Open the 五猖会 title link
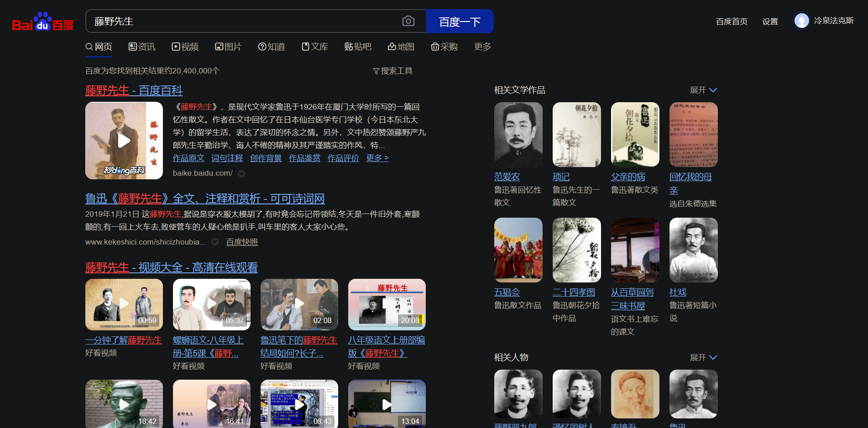Image resolution: width=868 pixels, height=428 pixels. tap(507, 292)
